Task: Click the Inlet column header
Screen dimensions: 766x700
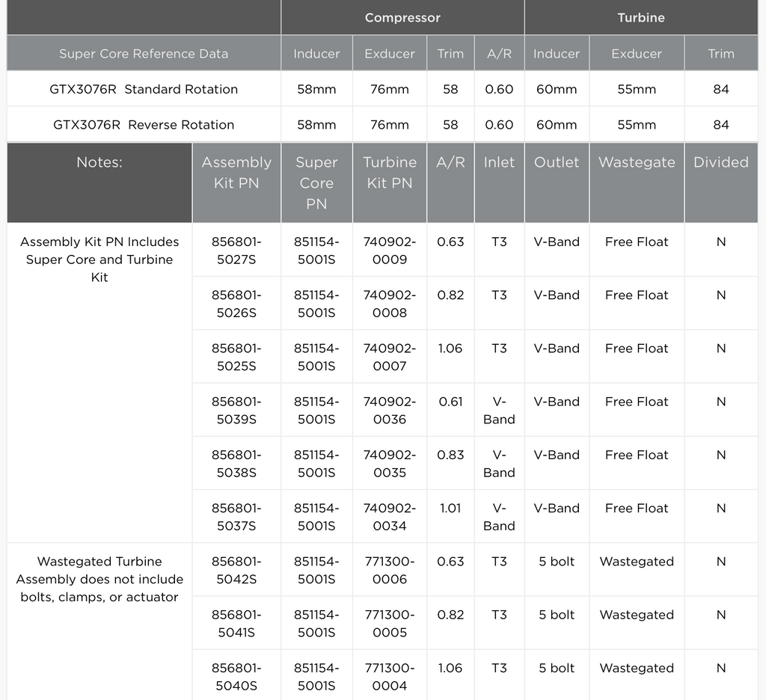Action: (499, 182)
